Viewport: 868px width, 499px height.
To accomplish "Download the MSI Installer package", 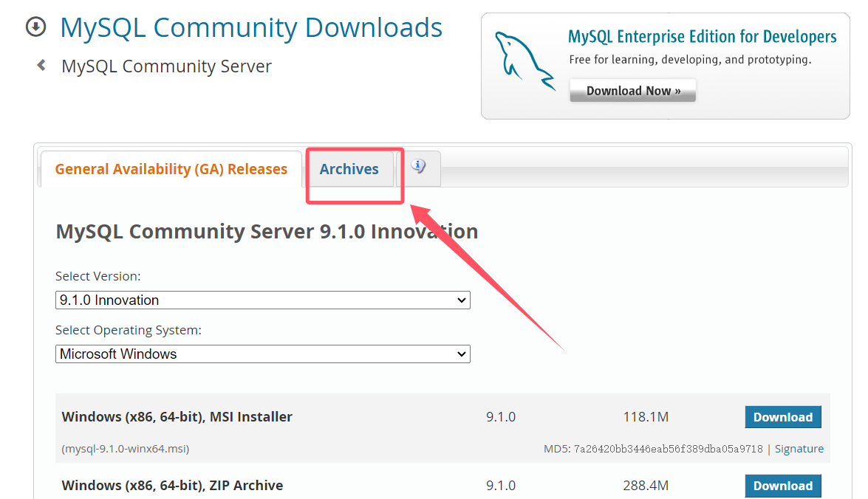I will [783, 417].
